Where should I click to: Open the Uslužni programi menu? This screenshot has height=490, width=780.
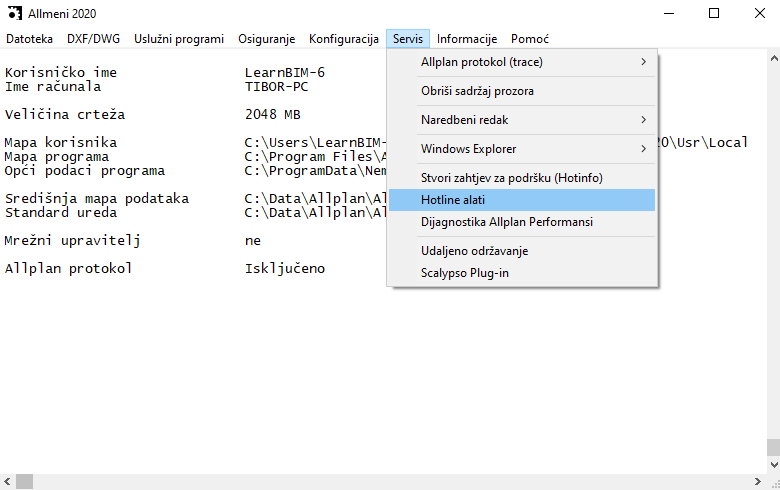click(179, 39)
